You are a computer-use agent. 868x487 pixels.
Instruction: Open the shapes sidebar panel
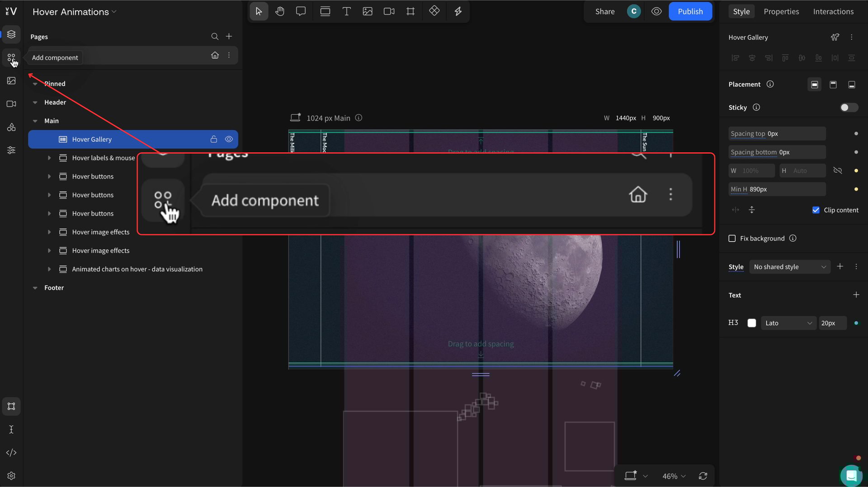pos(11,127)
